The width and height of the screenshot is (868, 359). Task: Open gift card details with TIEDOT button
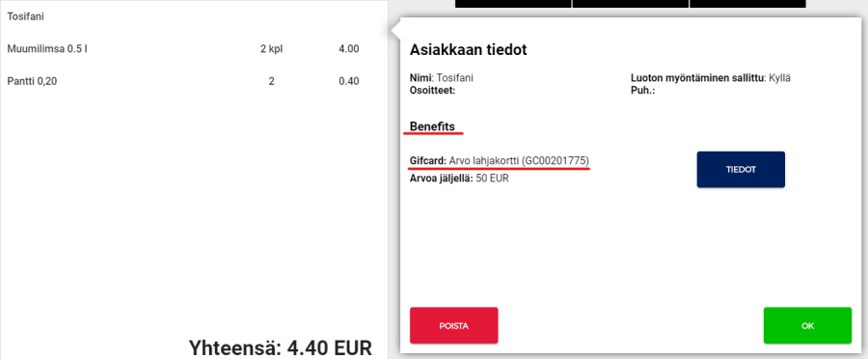click(x=741, y=170)
